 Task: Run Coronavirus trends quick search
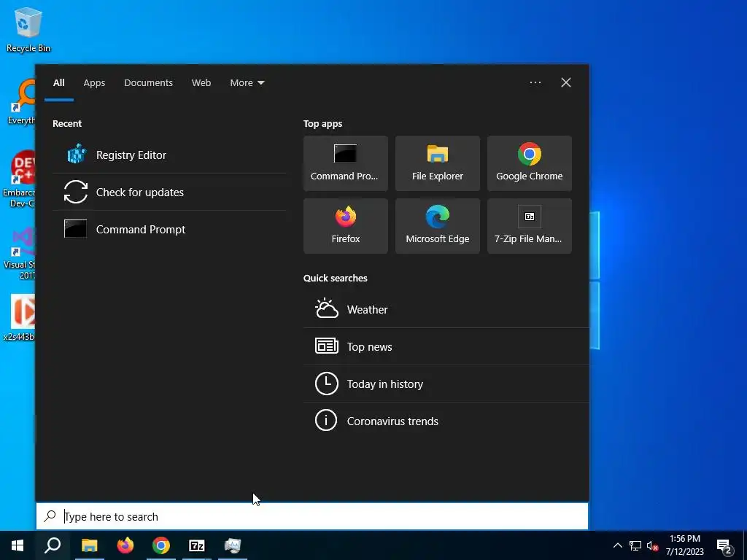[x=446, y=421]
